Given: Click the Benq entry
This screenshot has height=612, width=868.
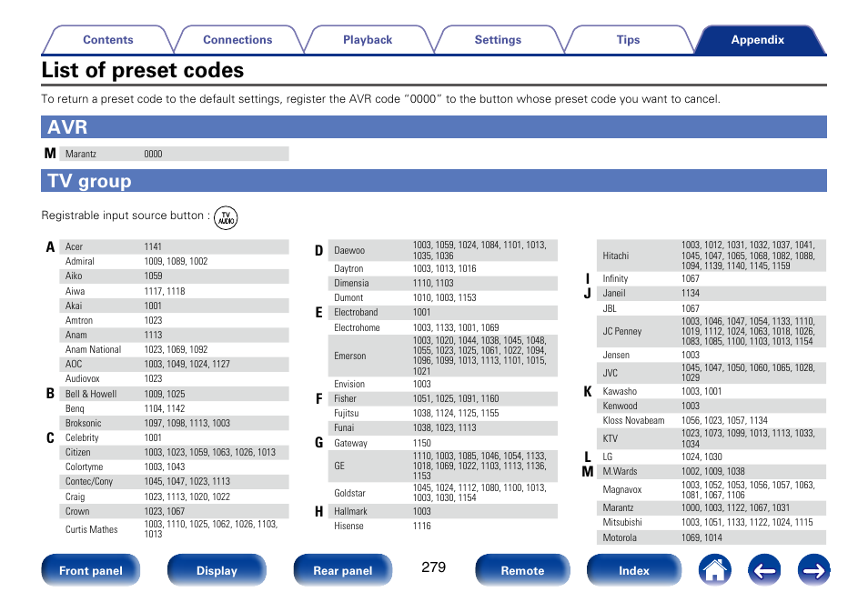Looking at the screenshot, I should (174, 408).
